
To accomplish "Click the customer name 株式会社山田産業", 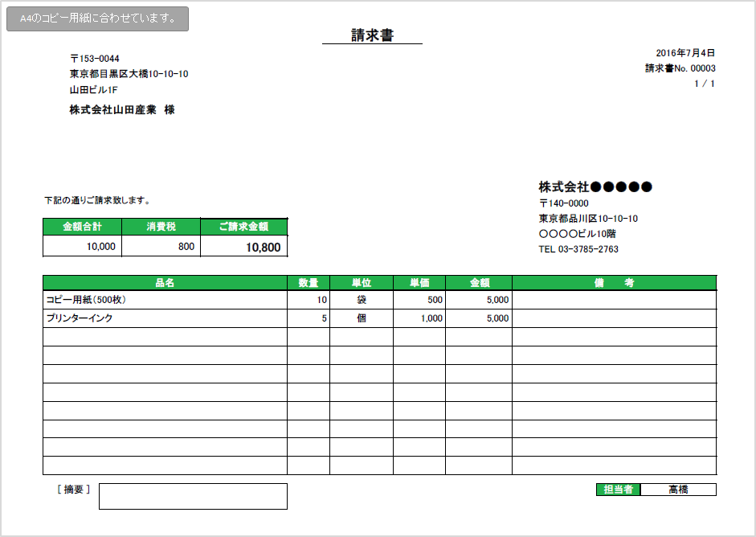I will (112, 110).
